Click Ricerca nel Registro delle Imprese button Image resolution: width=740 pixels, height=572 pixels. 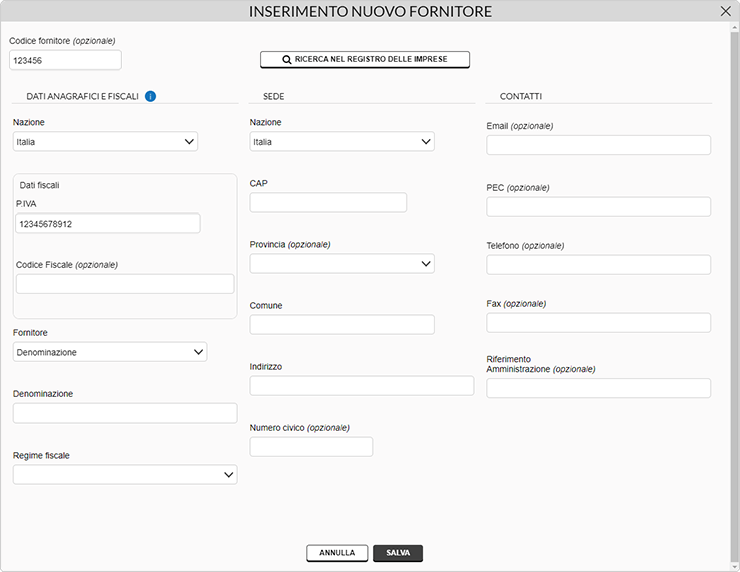pyautogui.click(x=365, y=59)
